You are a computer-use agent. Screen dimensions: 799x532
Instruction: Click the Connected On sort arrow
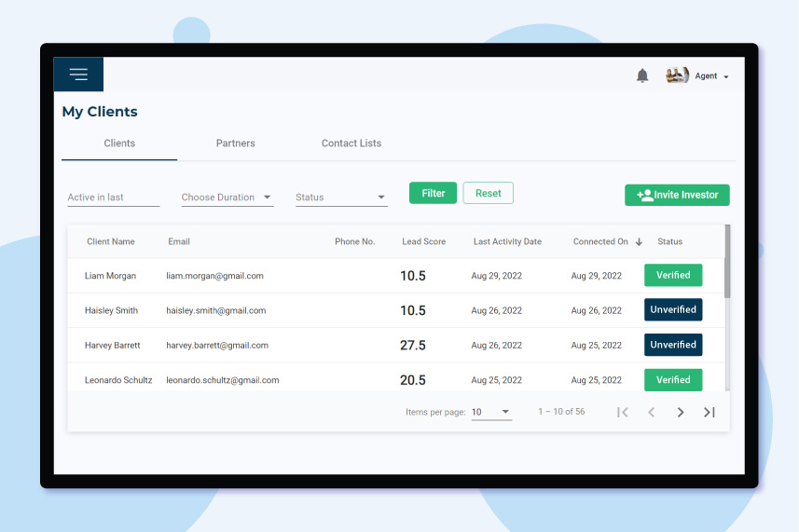click(x=639, y=242)
